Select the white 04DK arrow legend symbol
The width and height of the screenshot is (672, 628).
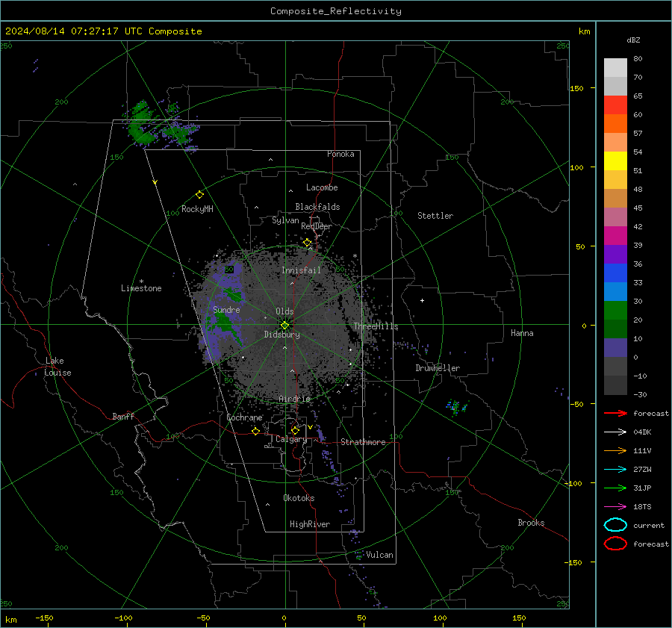(x=615, y=432)
